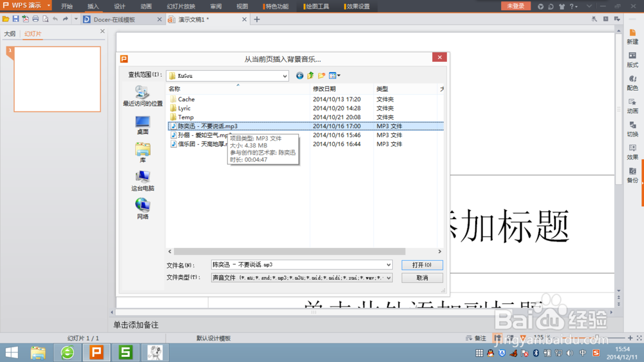Open the 开始 ribbon tab
The width and height of the screenshot is (644, 362).
pyautogui.click(x=66, y=6)
